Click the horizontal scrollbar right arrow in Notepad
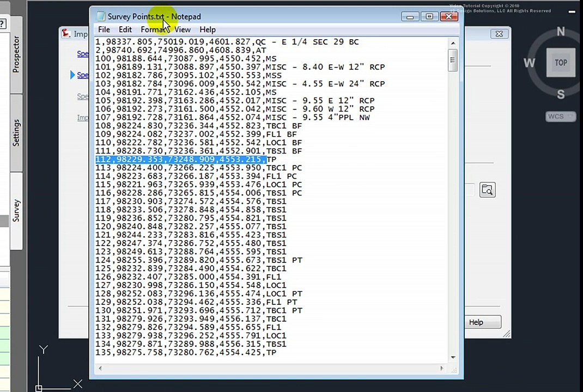Image resolution: width=583 pixels, height=392 pixels. pos(442,368)
